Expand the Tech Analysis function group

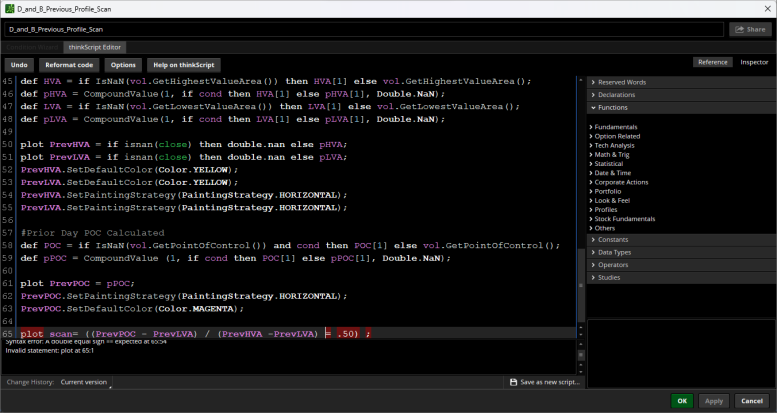pyautogui.click(x=616, y=145)
